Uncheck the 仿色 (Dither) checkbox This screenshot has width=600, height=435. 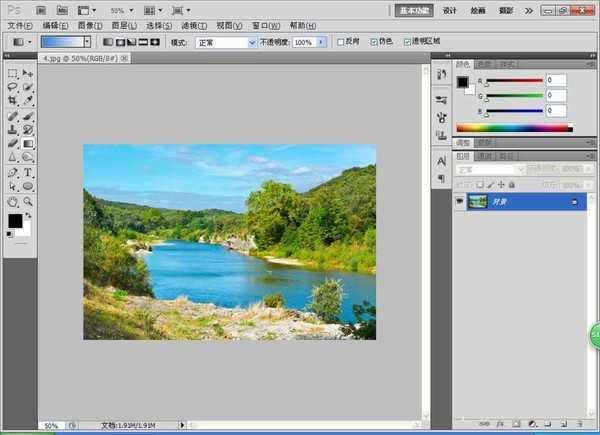(x=374, y=42)
